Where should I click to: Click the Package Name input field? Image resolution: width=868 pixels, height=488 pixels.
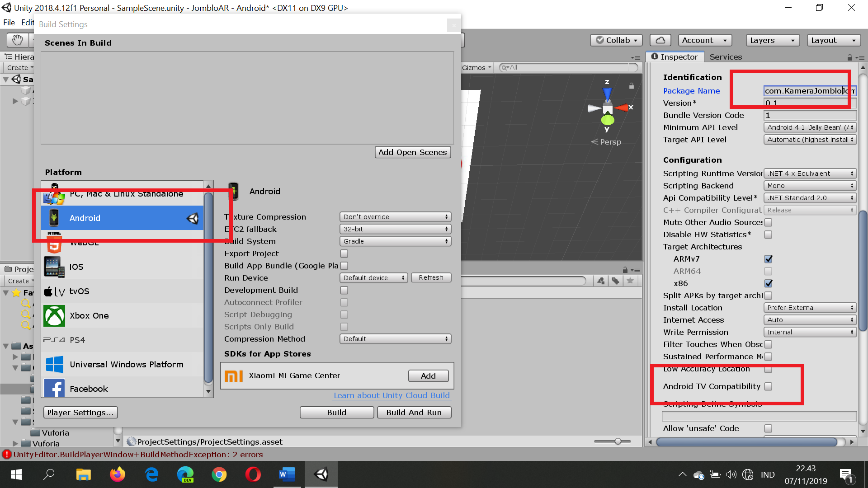coord(810,91)
